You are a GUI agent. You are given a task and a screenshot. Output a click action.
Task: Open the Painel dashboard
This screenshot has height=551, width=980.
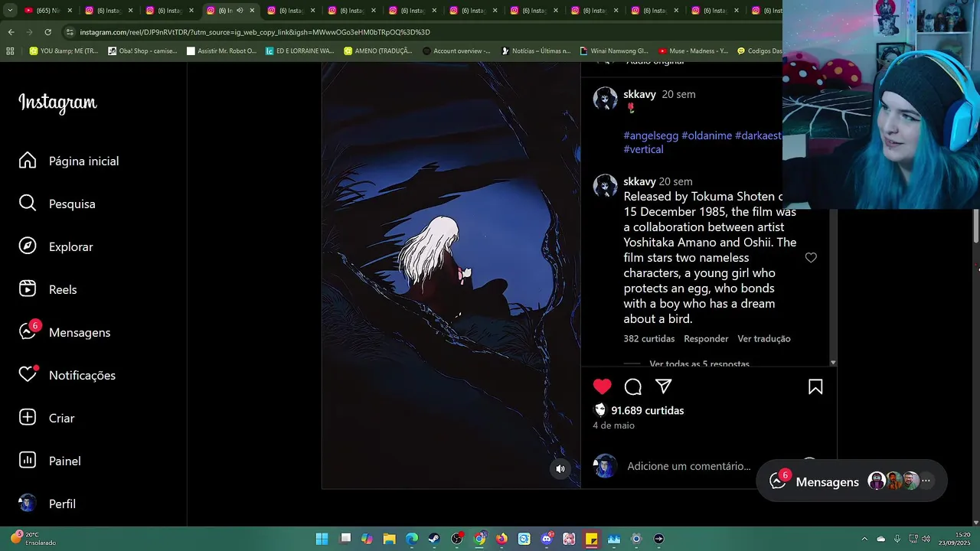tap(50, 461)
